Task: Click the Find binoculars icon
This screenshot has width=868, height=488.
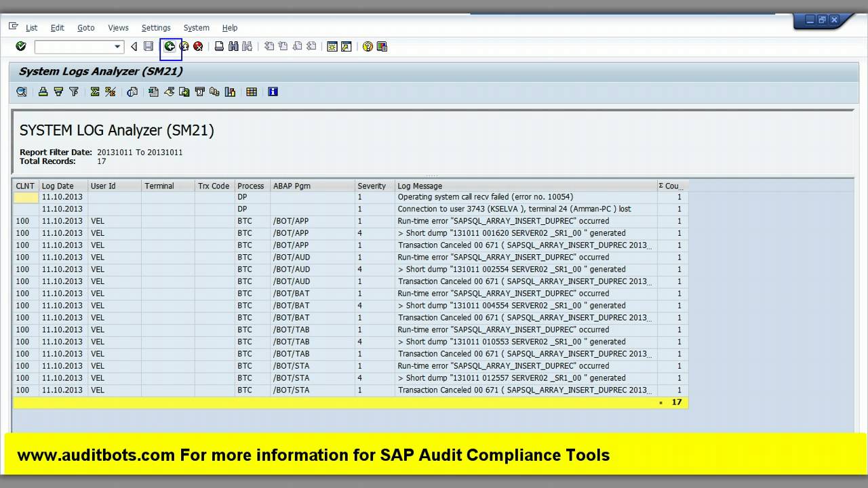Action: coord(233,46)
